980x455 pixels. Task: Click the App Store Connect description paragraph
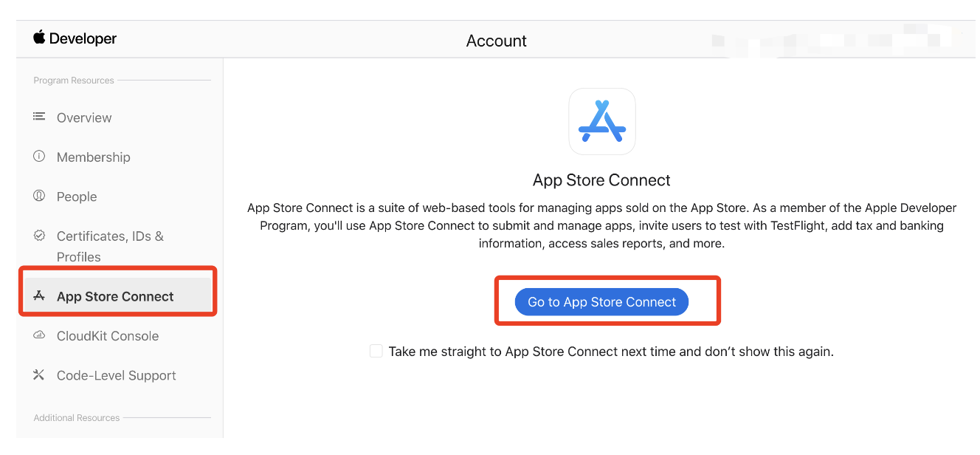click(601, 226)
